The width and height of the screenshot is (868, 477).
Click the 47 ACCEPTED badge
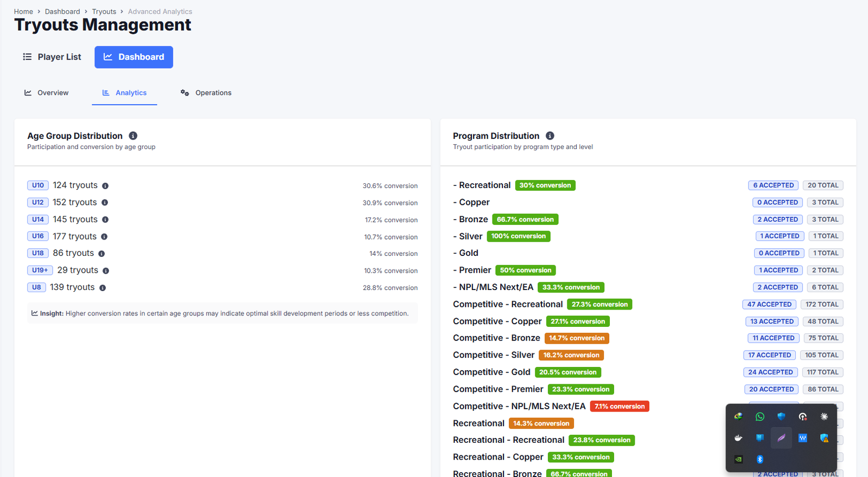769,305
